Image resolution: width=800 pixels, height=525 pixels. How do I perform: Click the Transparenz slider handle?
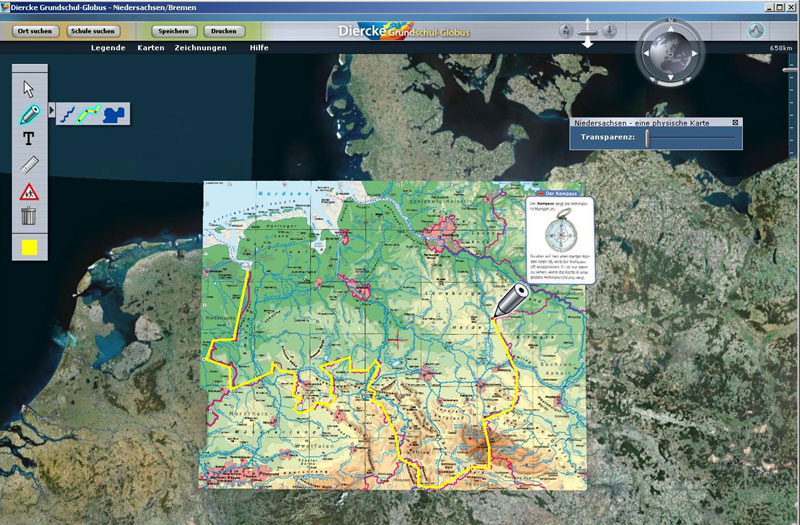click(648, 138)
